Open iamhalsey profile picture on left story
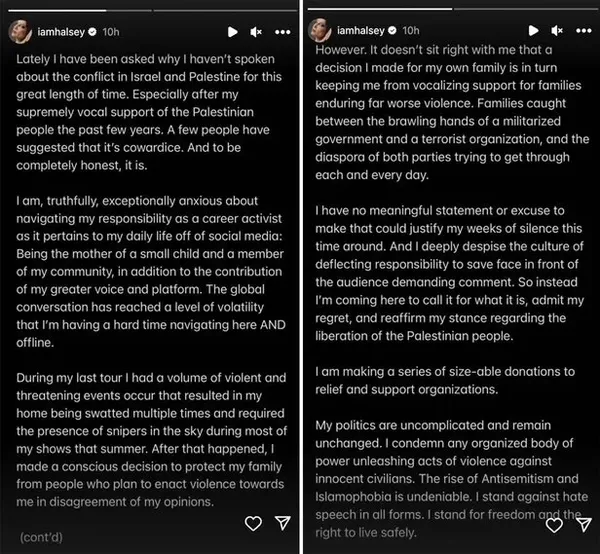The width and height of the screenshot is (600, 554). 22,31
